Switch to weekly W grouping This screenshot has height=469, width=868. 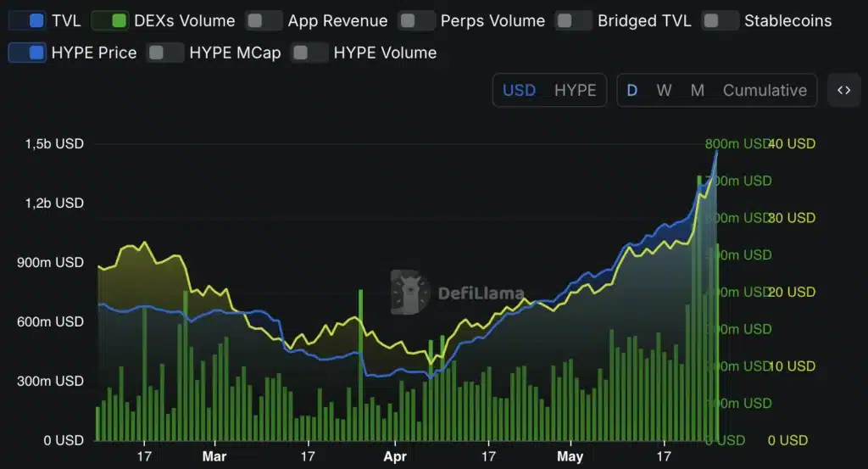(x=664, y=90)
